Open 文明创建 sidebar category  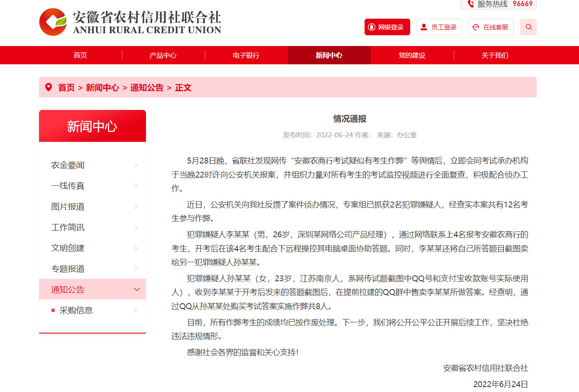(92, 248)
